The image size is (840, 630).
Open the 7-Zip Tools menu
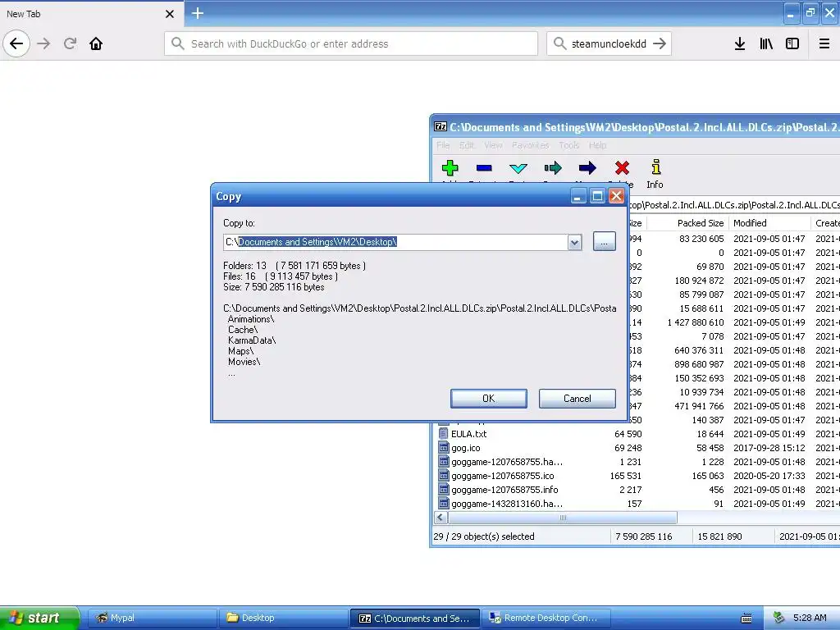pos(569,145)
